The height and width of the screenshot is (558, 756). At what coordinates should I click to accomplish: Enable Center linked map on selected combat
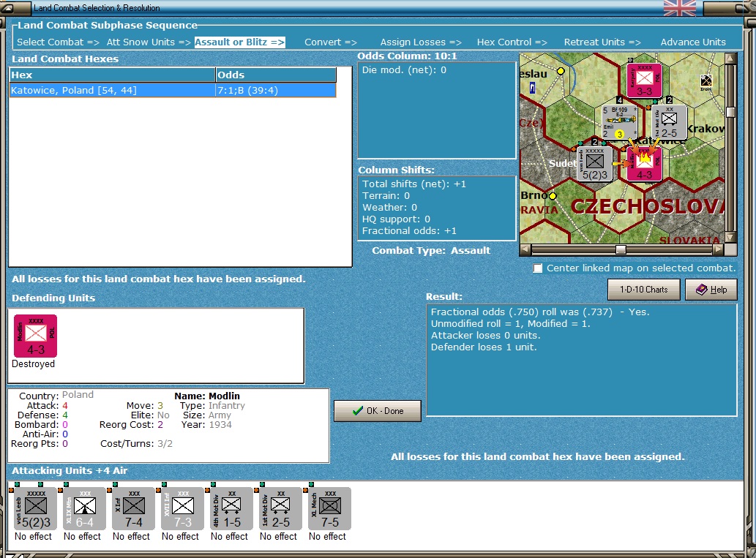point(538,268)
